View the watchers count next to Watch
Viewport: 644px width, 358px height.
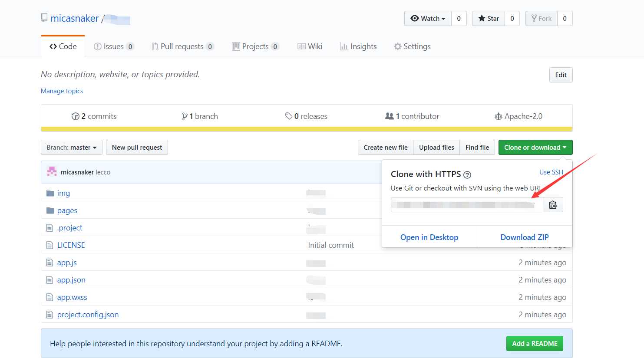459,18
